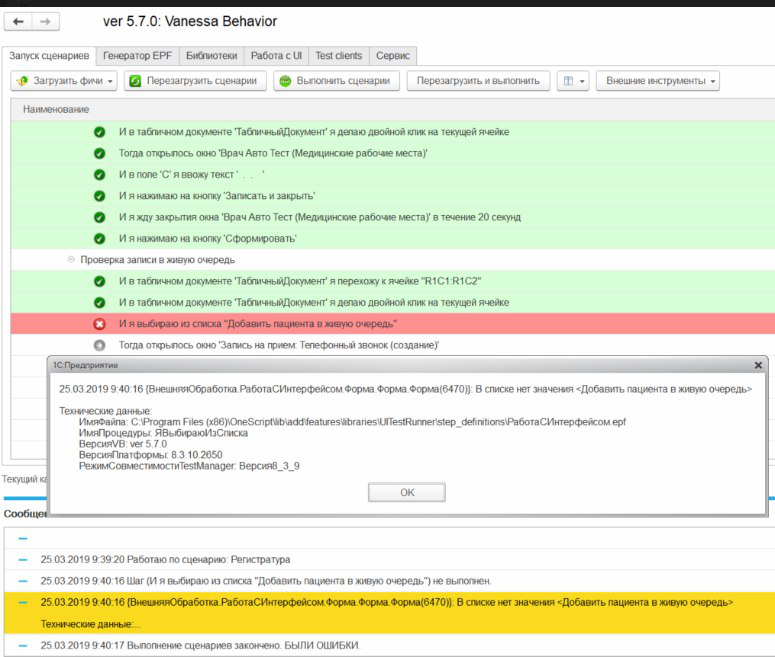775x657 pixels.
Task: Click red error icon of failed step 'я выбираю из списка'
Action: 99,324
